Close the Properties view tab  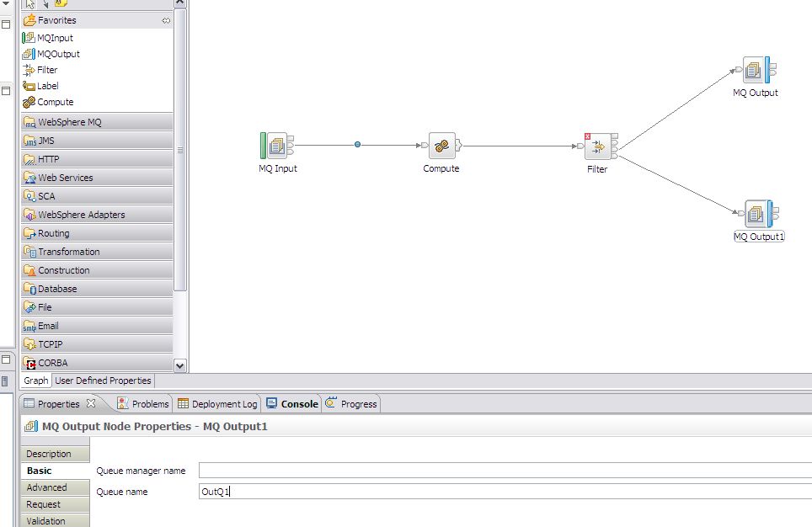click(x=91, y=402)
